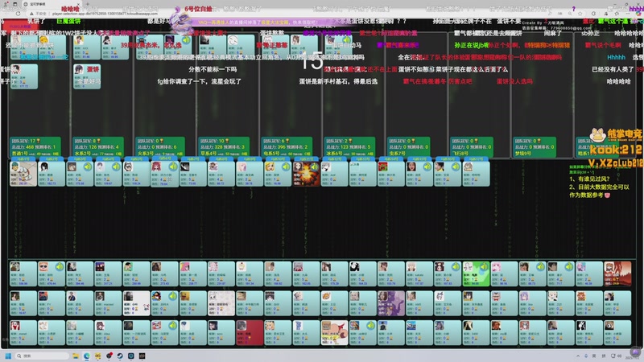644x362 pixels.
Task: Pick the purple cat background player card
Action: 391,303
